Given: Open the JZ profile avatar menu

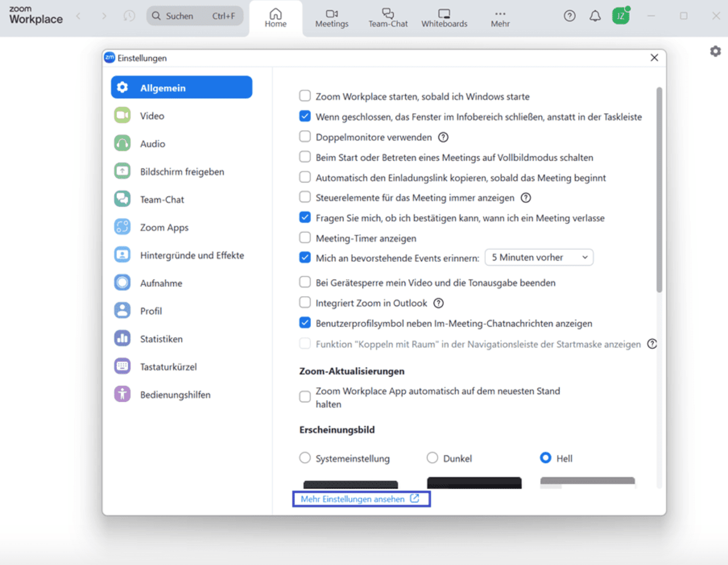Looking at the screenshot, I should 621,16.
